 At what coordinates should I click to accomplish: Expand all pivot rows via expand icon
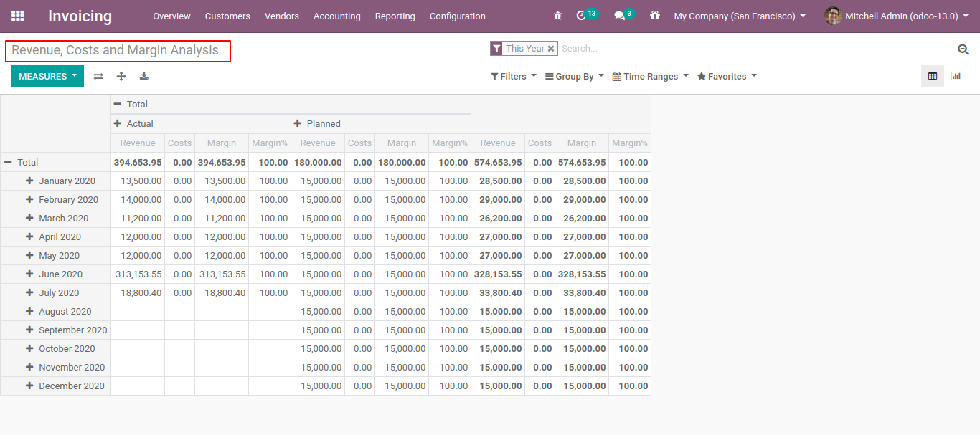(x=121, y=76)
